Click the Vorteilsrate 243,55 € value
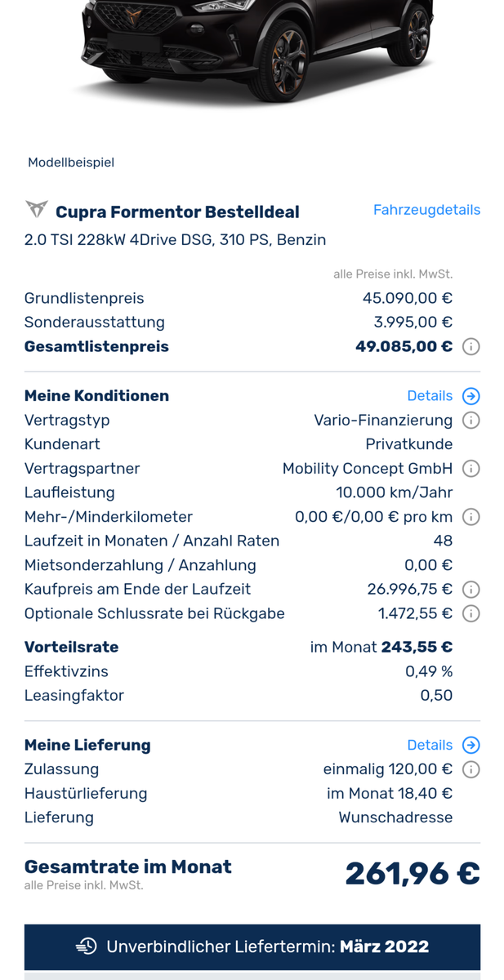504x980 pixels. point(417,647)
